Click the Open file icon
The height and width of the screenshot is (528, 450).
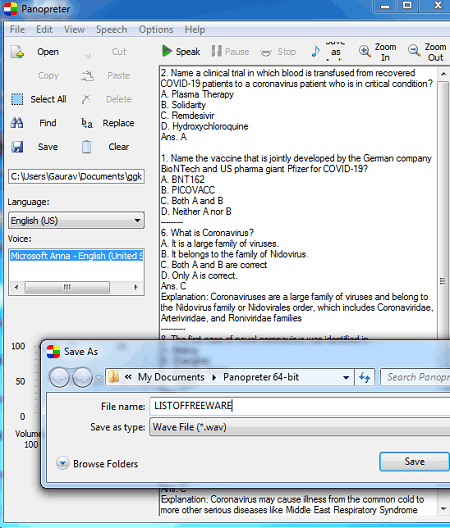click(17, 52)
